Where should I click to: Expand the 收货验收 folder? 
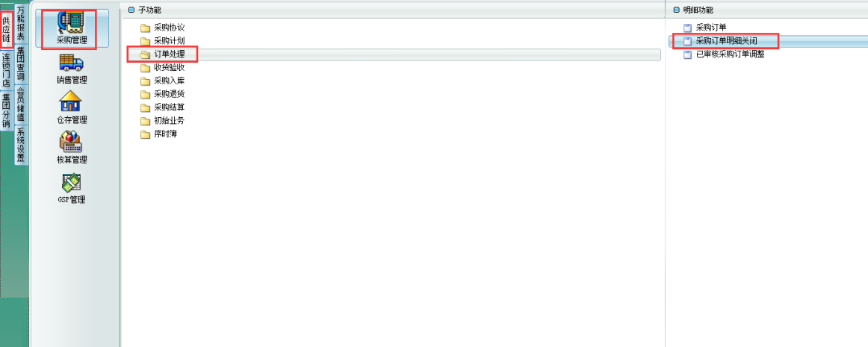161,67
